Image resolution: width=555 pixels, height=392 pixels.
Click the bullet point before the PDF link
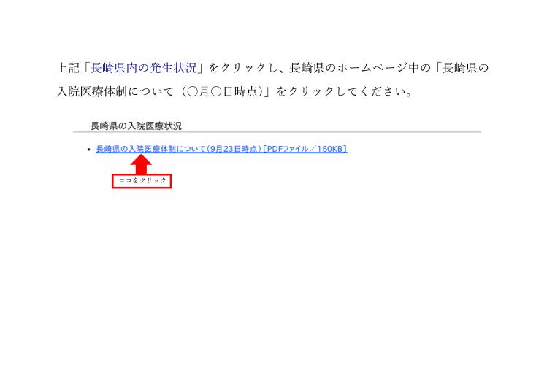[x=89, y=150]
